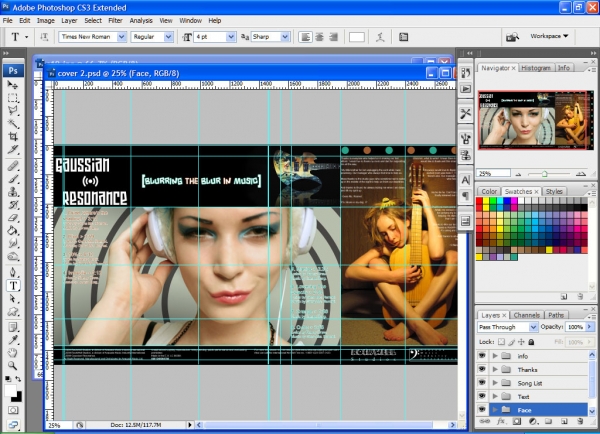Image resolution: width=600 pixels, height=434 pixels.
Task: Switch to the Histogram tab
Action: click(536, 68)
